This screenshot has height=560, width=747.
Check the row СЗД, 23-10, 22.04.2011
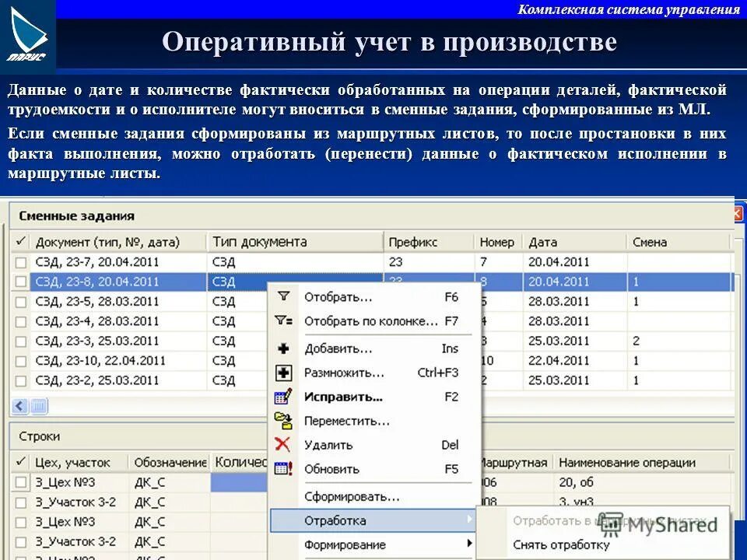[x=21, y=360]
